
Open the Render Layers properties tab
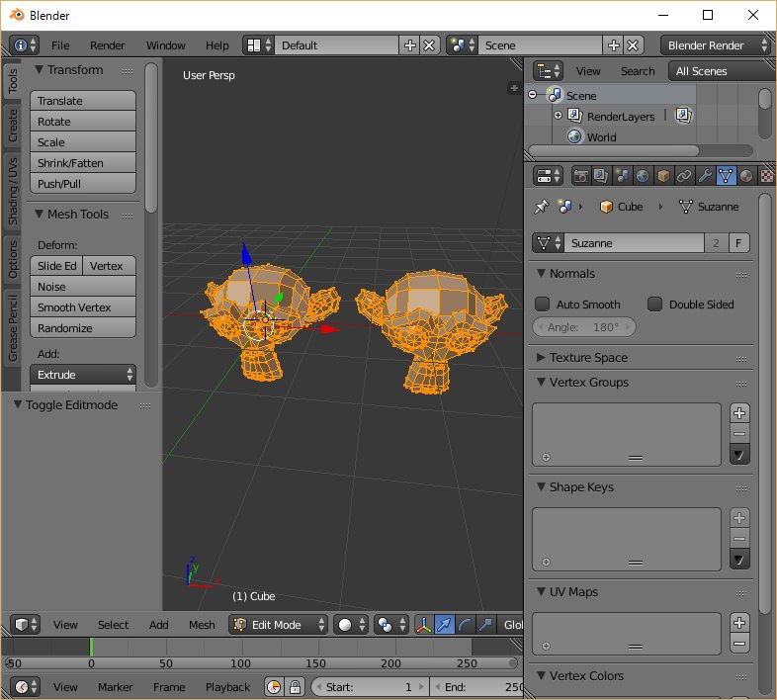click(601, 176)
